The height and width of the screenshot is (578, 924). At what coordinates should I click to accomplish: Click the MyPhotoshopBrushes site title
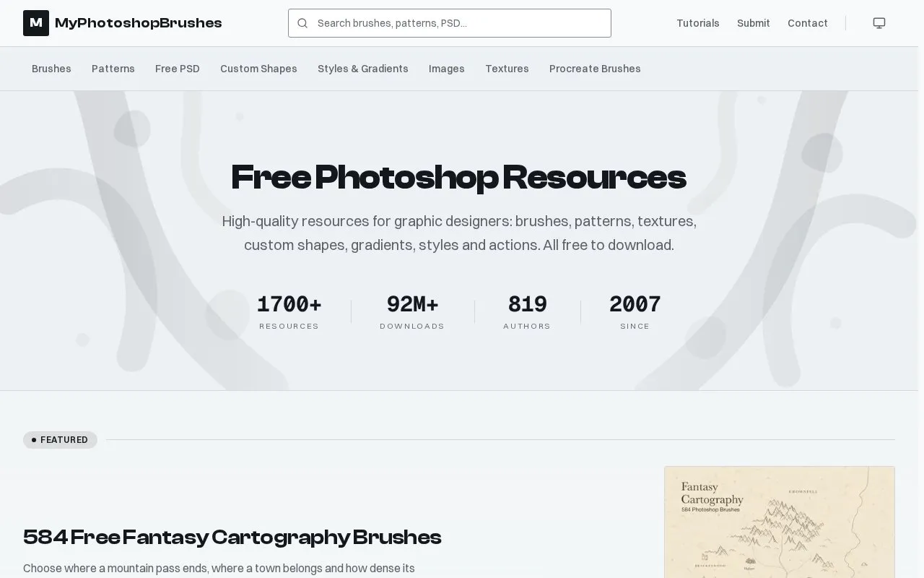point(139,23)
